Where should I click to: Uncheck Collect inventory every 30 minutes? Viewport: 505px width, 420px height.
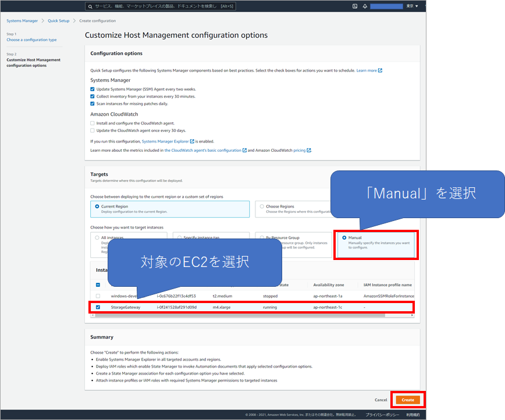point(93,97)
